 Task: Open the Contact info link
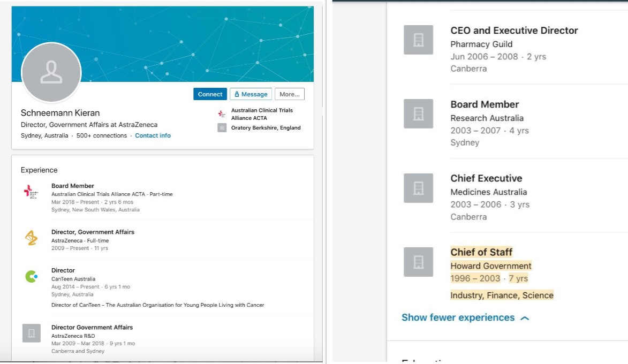tap(153, 135)
